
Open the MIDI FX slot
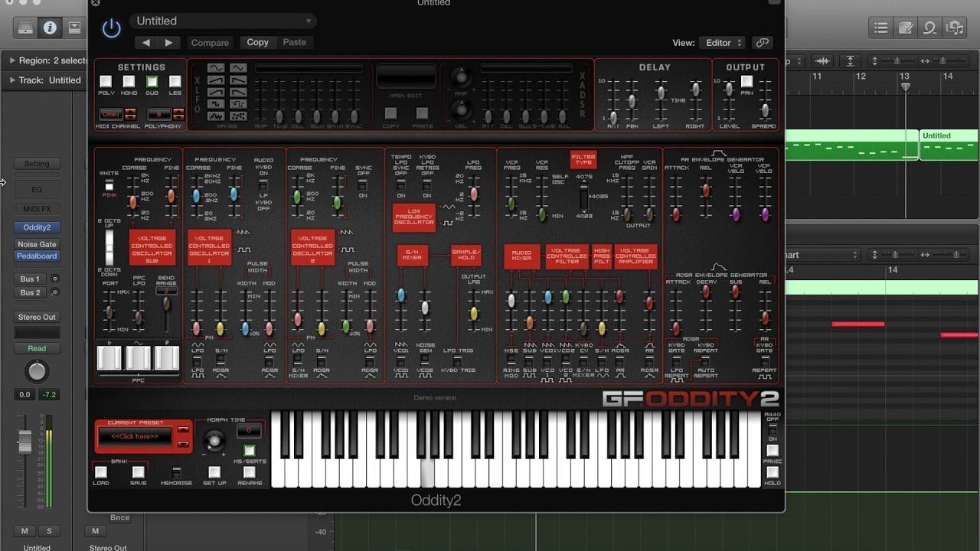tap(37, 209)
